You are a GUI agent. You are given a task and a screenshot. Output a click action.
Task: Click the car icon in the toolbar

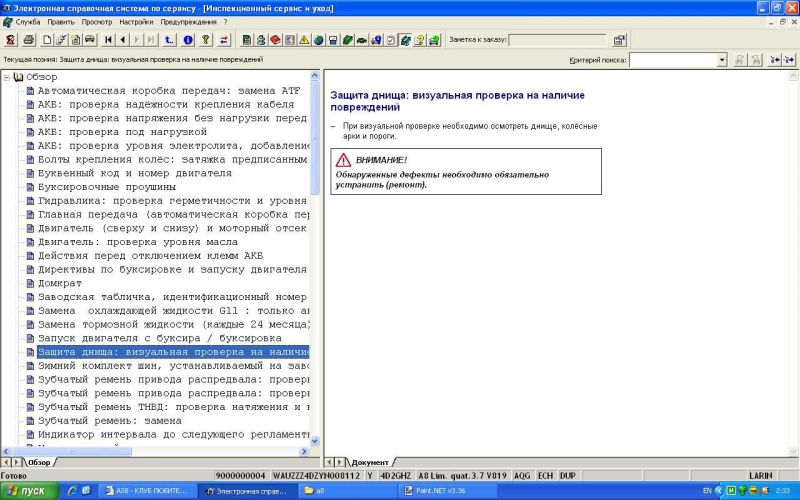coord(90,40)
